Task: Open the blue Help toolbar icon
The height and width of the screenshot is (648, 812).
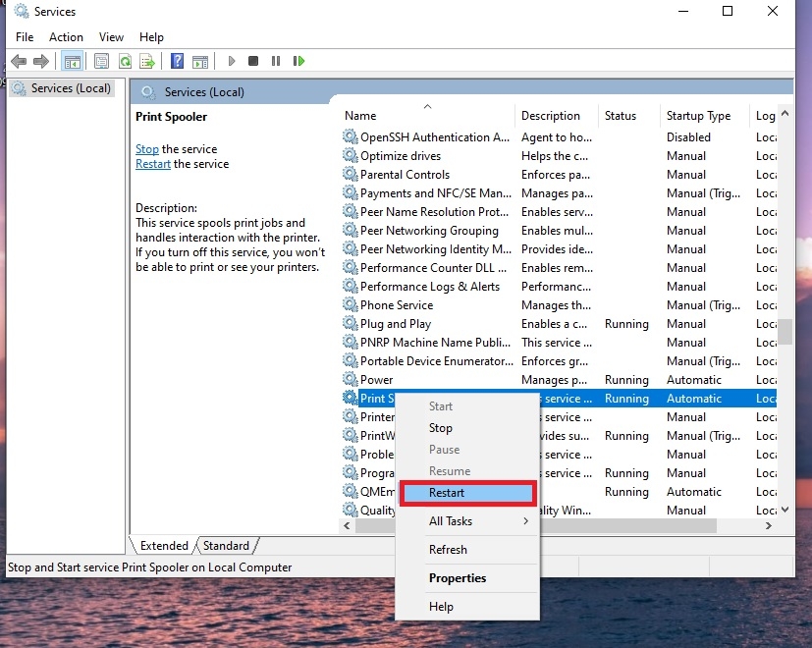Action: [177, 61]
